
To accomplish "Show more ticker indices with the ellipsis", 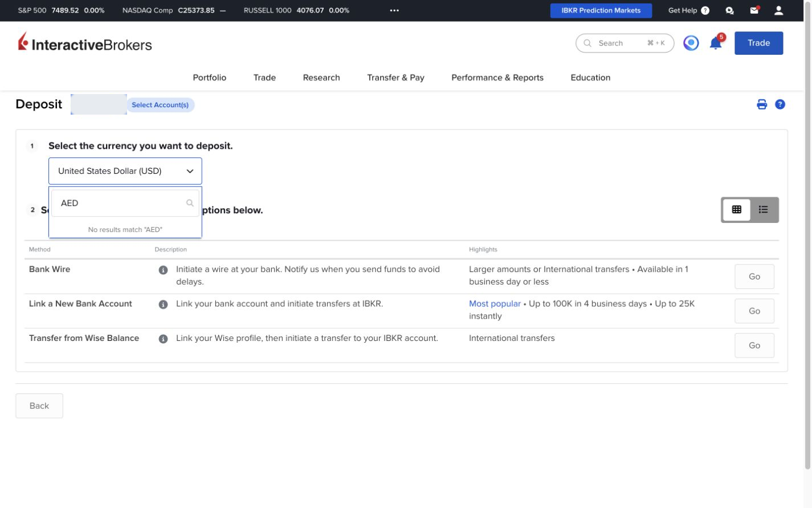I will pos(394,10).
